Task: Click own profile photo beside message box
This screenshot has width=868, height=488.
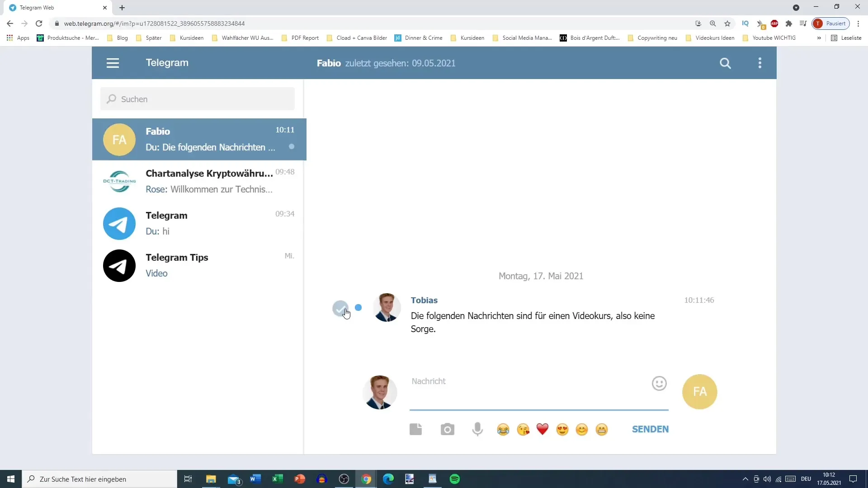Action: pos(380,392)
